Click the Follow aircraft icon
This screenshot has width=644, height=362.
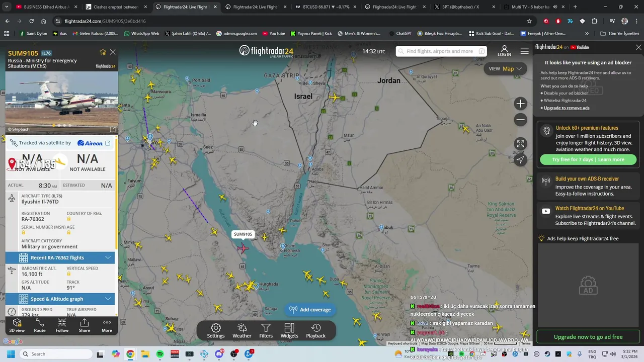pos(62,325)
